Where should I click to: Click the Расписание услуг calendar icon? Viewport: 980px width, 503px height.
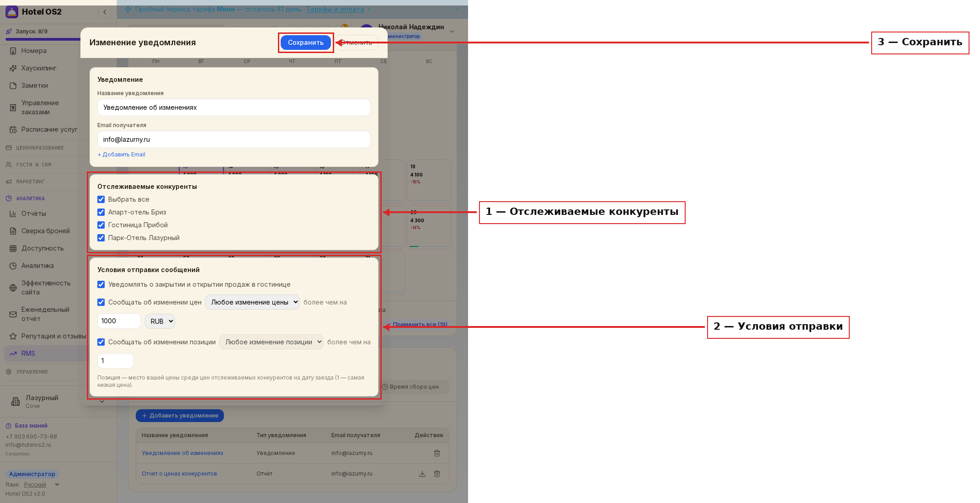pos(13,129)
